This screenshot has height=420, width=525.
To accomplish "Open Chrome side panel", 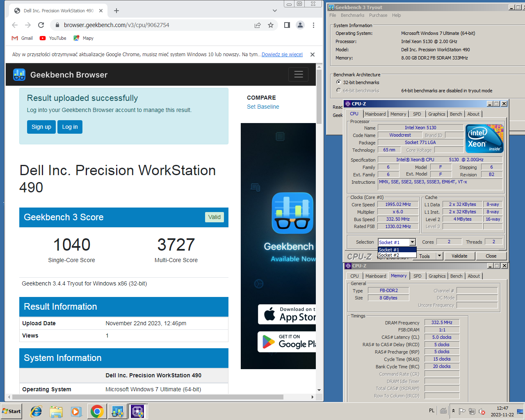I will pyautogui.click(x=287, y=25).
